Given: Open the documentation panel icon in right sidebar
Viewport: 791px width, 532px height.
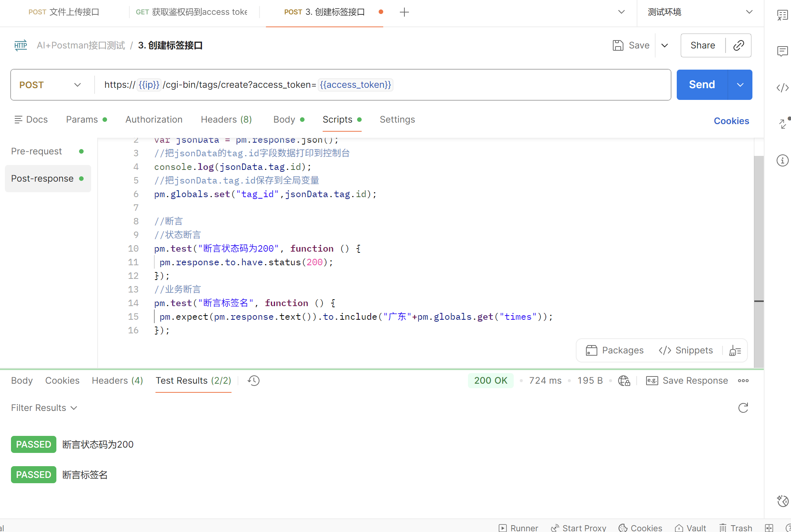Looking at the screenshot, I should [x=782, y=15].
